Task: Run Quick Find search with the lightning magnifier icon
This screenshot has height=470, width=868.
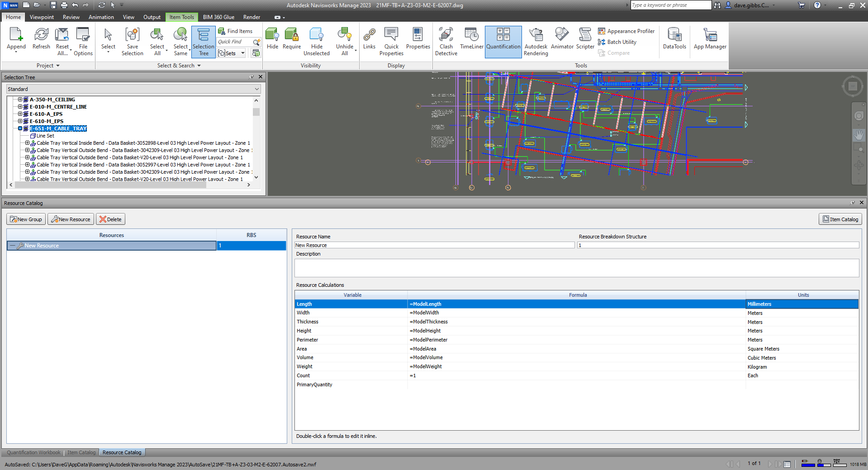Action: (256, 41)
